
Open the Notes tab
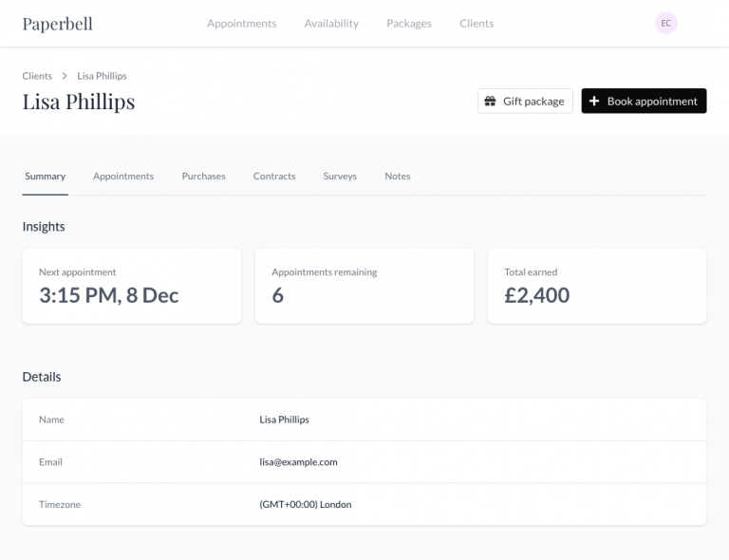pyautogui.click(x=398, y=177)
